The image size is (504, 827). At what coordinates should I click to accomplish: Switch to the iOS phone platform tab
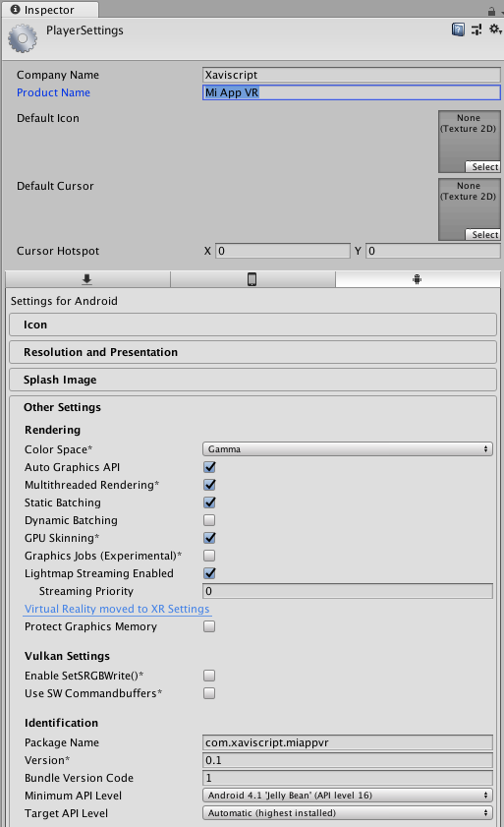(252, 279)
